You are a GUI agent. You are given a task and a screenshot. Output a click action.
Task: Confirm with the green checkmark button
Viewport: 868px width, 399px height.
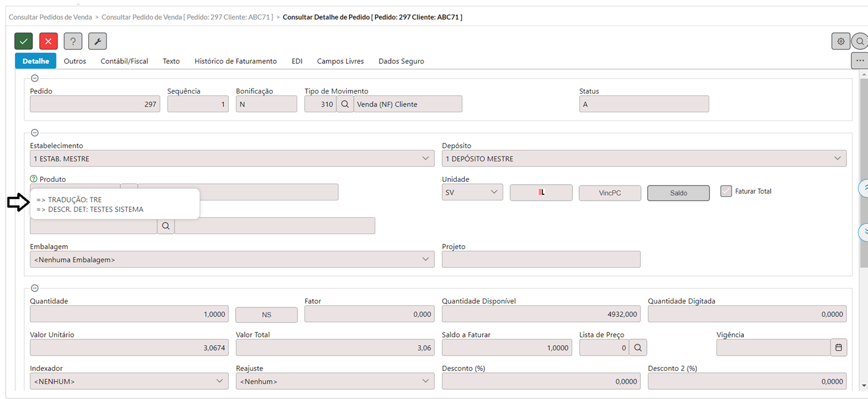pos(24,42)
